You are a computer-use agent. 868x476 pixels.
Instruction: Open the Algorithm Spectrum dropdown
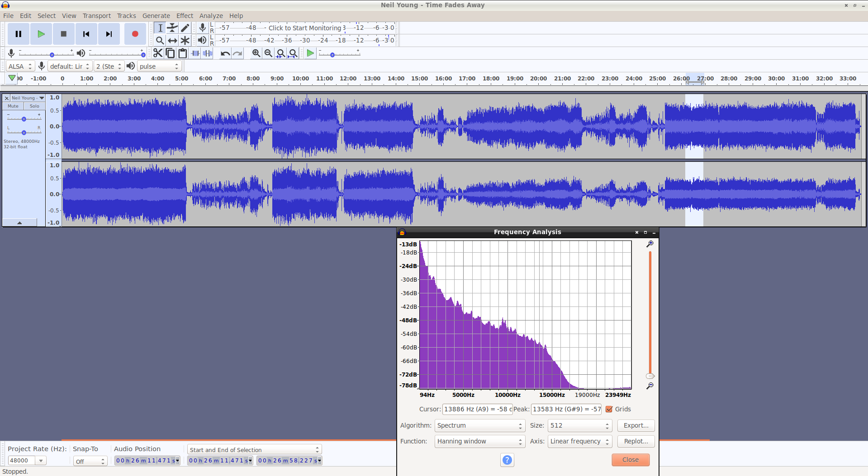pos(479,425)
